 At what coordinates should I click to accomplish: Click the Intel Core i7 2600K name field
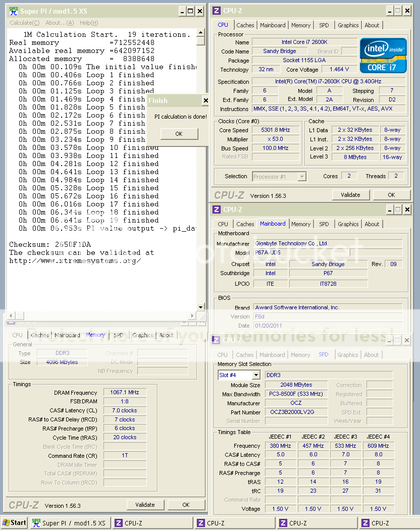(x=304, y=42)
